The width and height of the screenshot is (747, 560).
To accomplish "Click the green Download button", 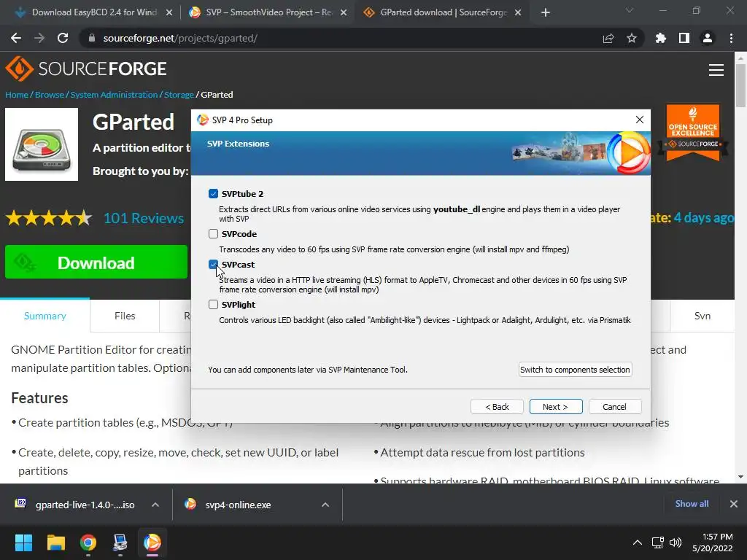I will (96, 262).
